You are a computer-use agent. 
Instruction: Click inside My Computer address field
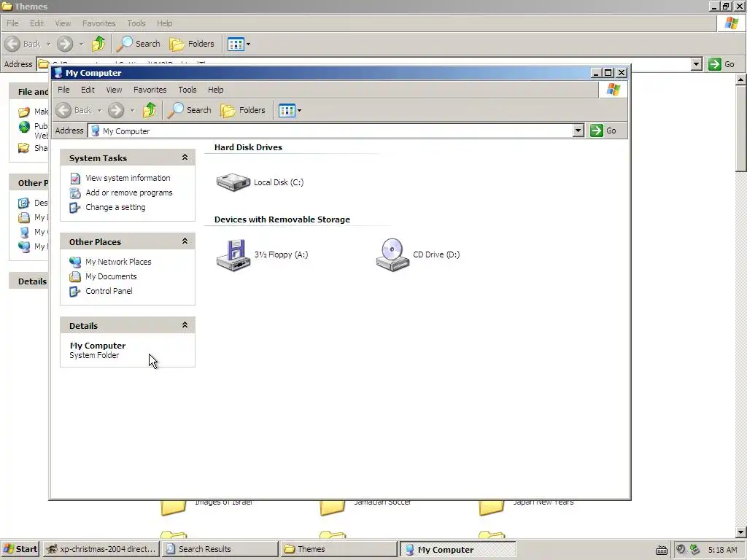coord(330,131)
